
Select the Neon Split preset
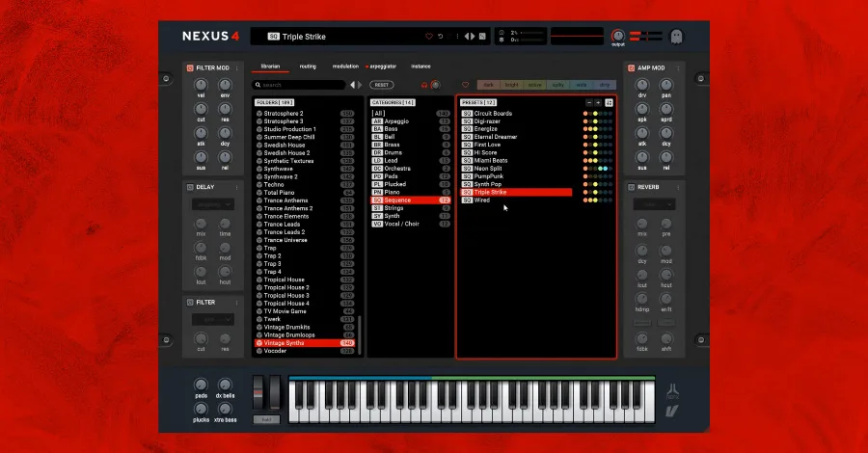[x=516, y=169]
